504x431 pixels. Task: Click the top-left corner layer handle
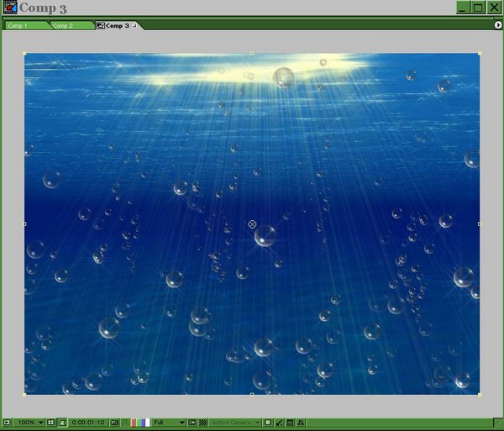coord(24,54)
